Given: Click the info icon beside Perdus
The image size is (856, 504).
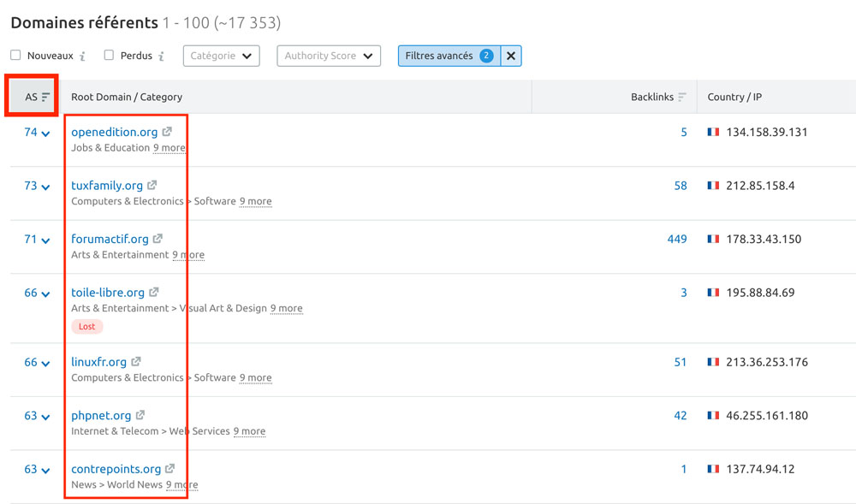Looking at the screenshot, I should [161, 56].
